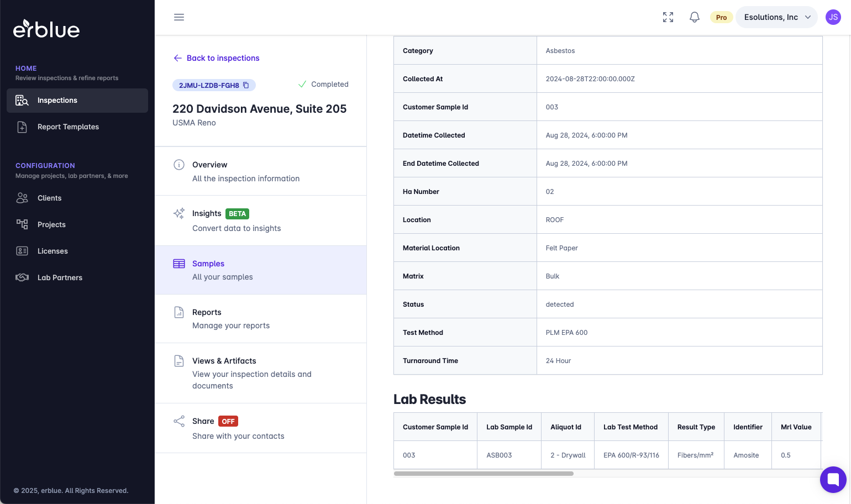
Task: Open the Reports section
Action: click(x=261, y=319)
